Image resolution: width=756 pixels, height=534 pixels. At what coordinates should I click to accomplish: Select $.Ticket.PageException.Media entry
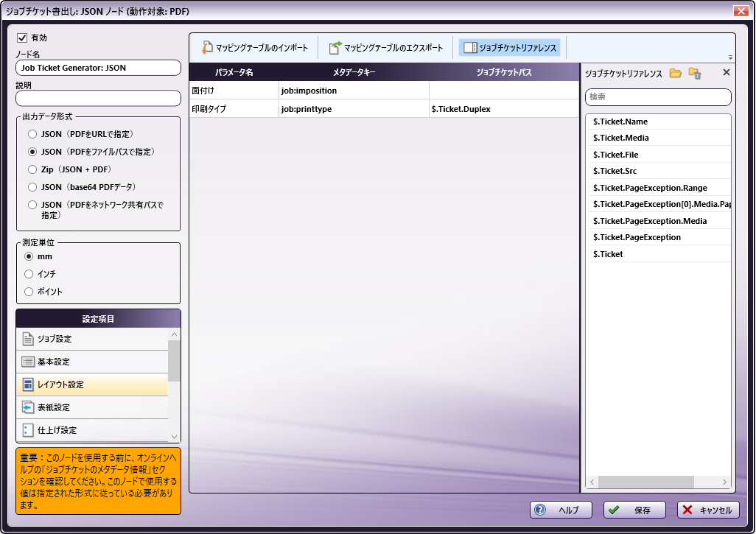coord(659,221)
